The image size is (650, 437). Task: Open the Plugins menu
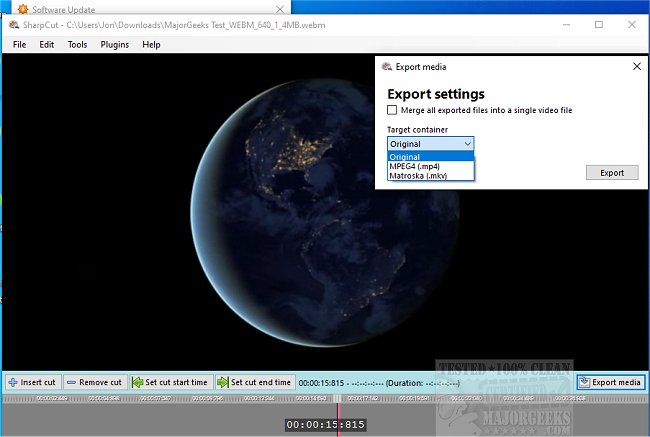114,45
